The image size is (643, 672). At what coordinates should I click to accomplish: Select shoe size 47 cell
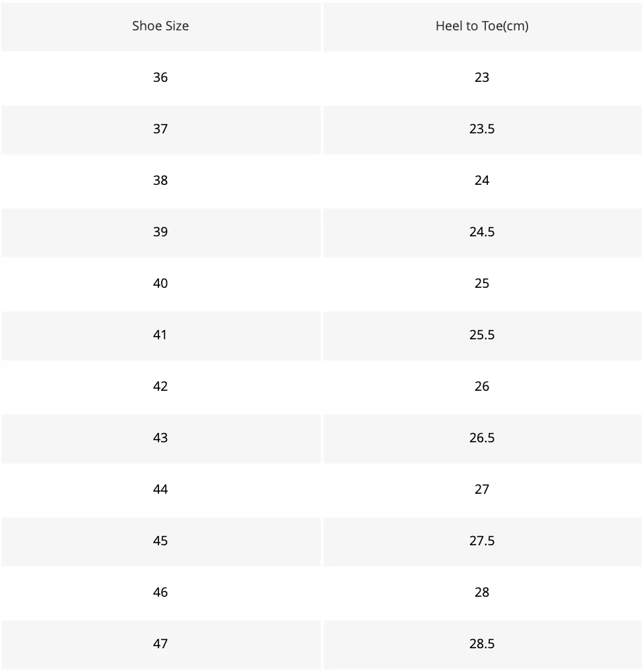click(160, 644)
